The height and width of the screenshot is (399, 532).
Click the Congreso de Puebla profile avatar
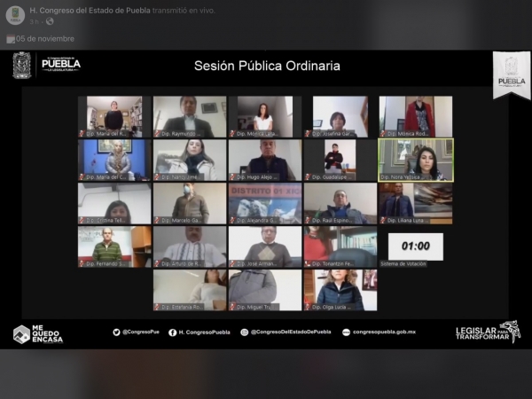click(14, 13)
